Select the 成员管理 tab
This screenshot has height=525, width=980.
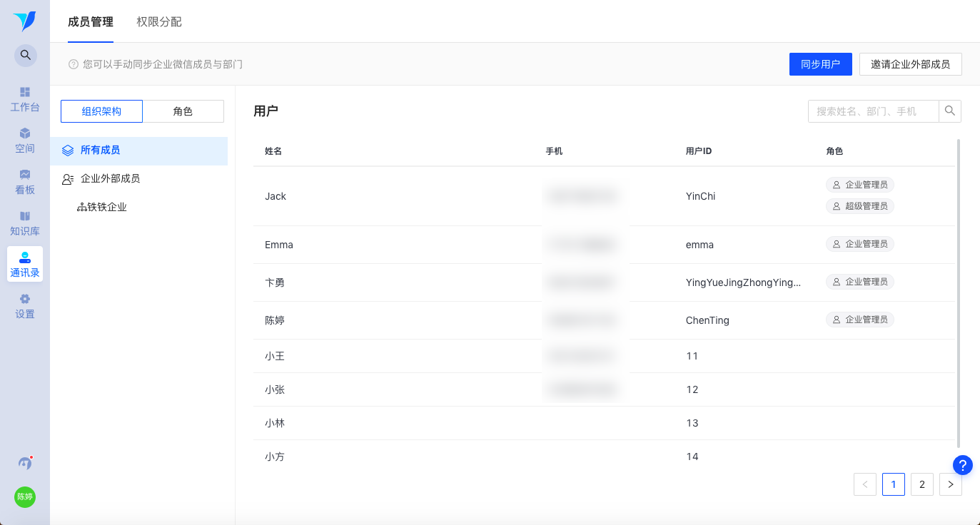pyautogui.click(x=91, y=22)
